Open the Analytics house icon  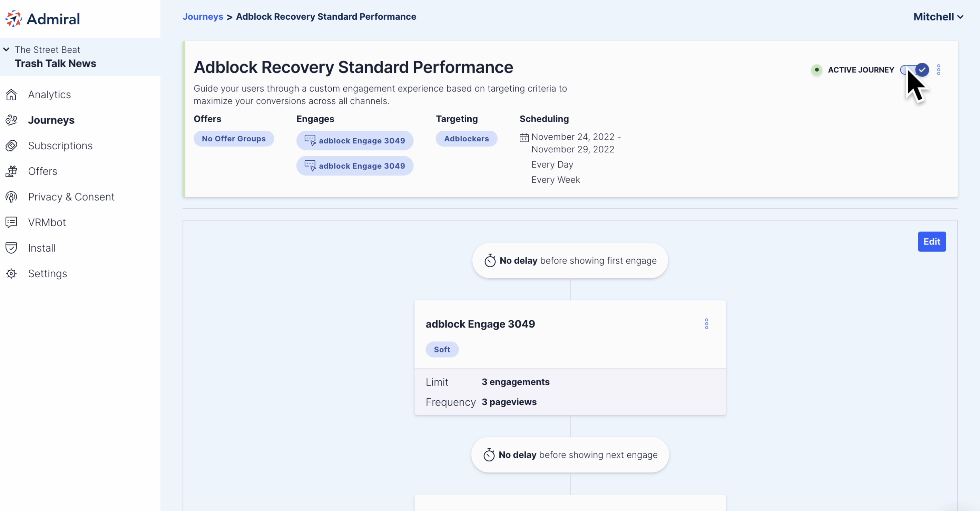[11, 94]
